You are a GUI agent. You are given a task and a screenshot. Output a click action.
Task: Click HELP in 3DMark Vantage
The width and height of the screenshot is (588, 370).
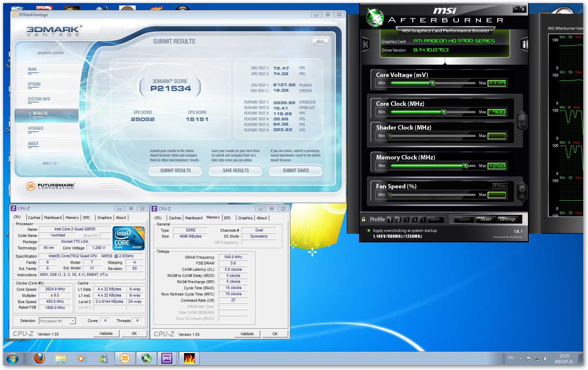(x=320, y=41)
